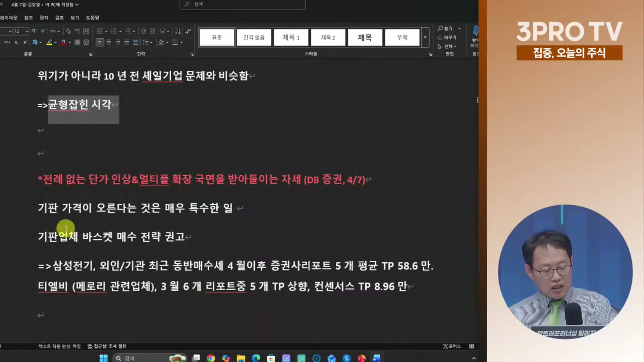Toggle show paragraph marks

tap(188, 31)
